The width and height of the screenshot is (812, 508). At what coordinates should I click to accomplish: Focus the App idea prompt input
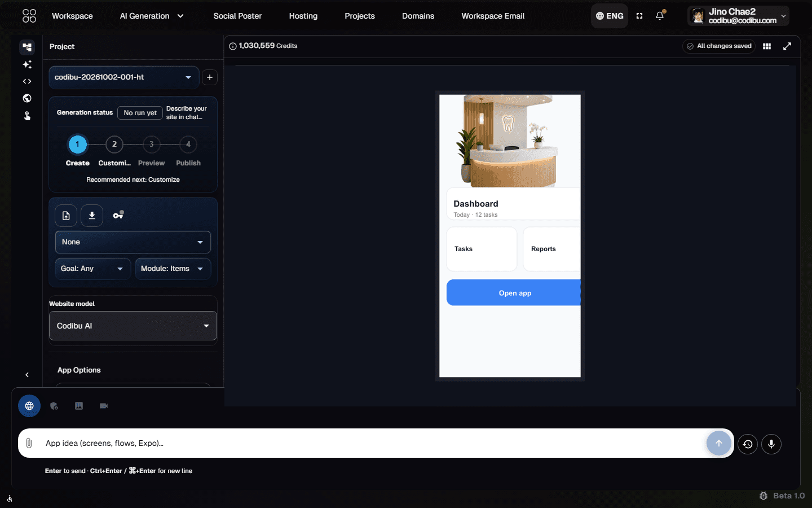(x=372, y=443)
